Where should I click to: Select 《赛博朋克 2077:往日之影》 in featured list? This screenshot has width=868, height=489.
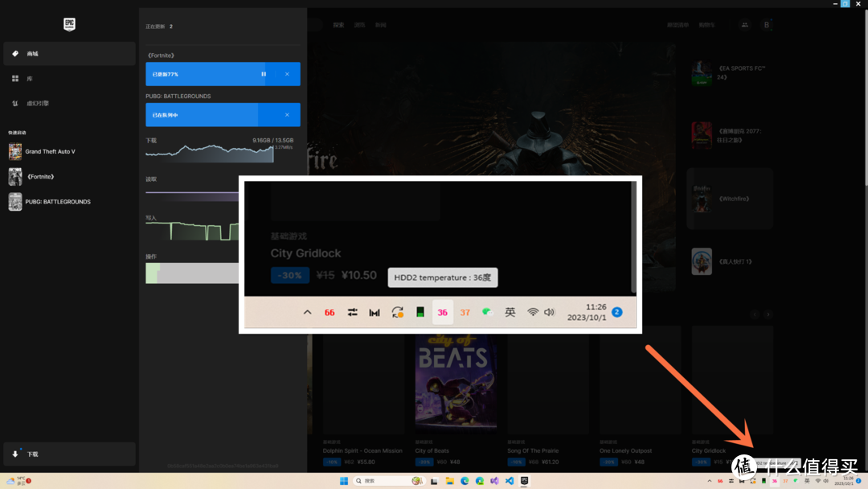[x=730, y=136]
